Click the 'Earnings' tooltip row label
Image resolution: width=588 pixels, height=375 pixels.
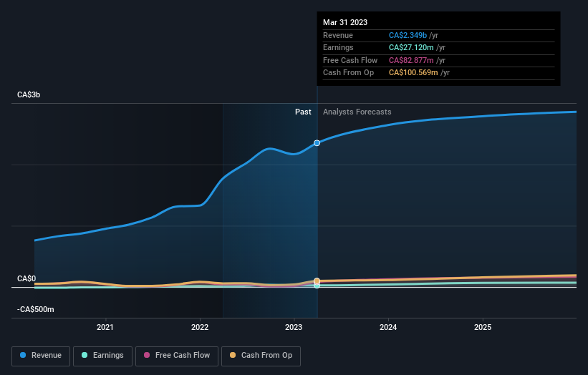click(338, 47)
